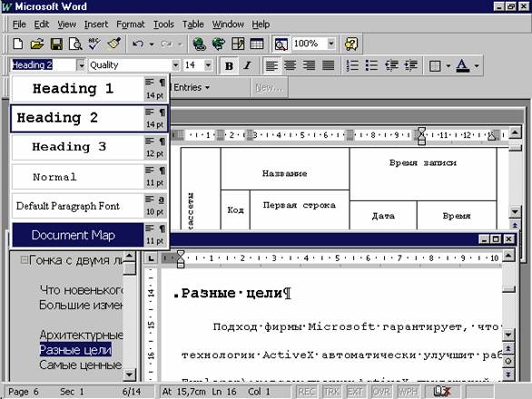Viewport: 532px width, 399px height.
Task: Apply numbered list formatting
Action: [x=352, y=65]
